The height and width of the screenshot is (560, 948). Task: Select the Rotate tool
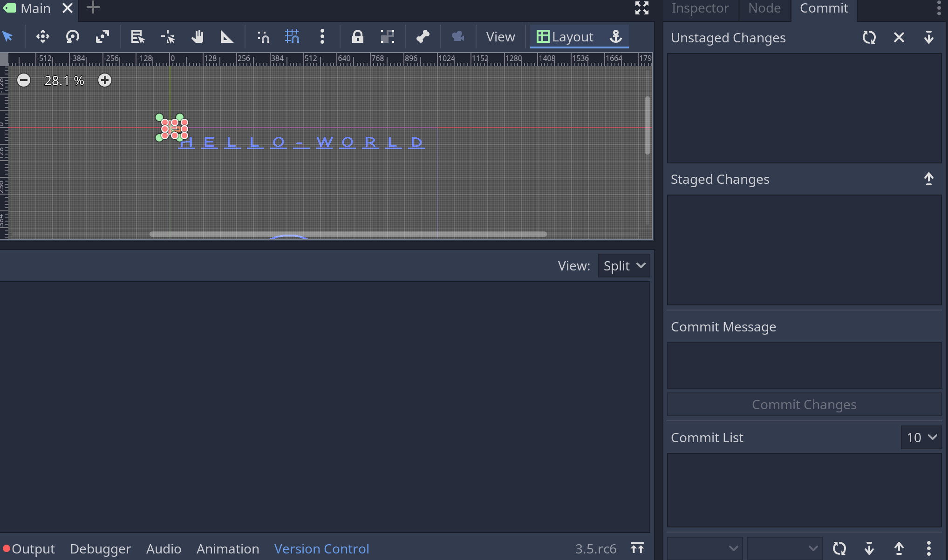pyautogui.click(x=72, y=37)
